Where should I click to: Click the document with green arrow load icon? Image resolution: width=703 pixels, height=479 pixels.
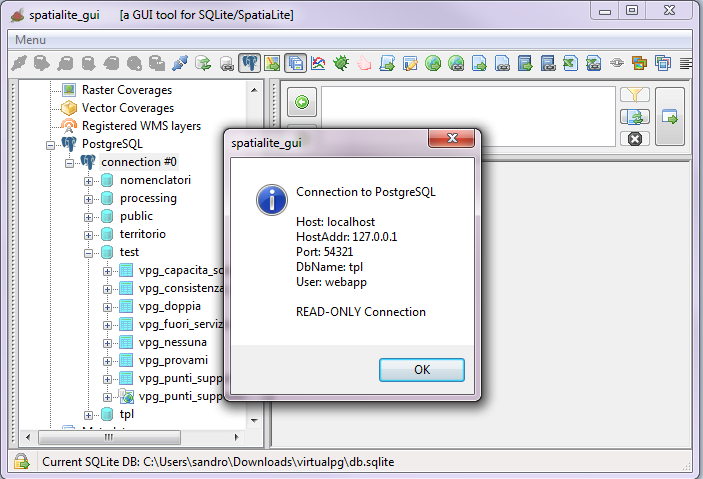click(479, 63)
